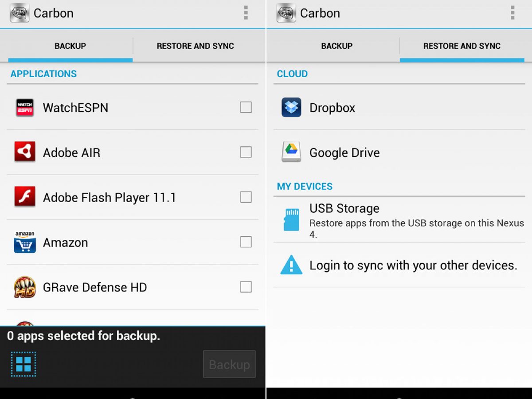This screenshot has width=532, height=399.
Task: Open overflow menu in right Carbon screen
Action: click(512, 13)
